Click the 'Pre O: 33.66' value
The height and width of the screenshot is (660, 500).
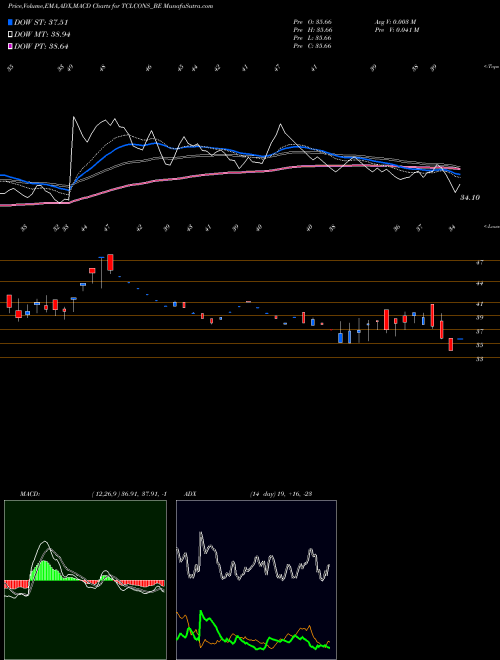click(x=313, y=22)
